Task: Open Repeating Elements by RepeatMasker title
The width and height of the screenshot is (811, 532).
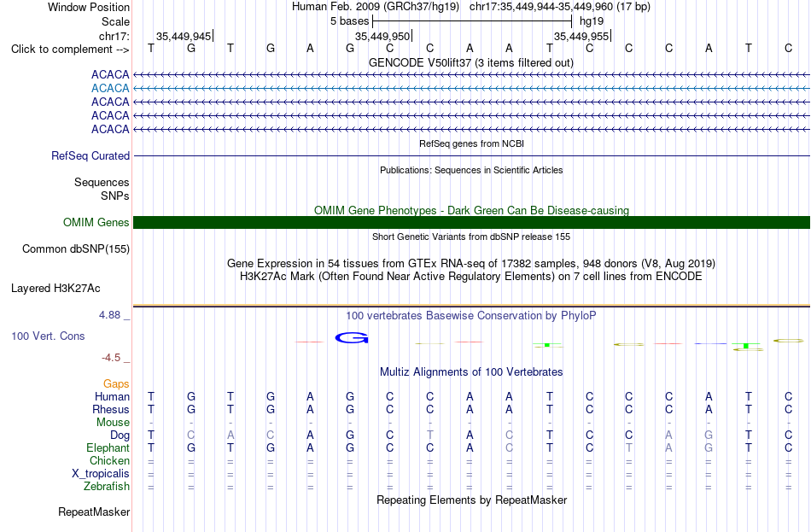Action: tap(472, 500)
